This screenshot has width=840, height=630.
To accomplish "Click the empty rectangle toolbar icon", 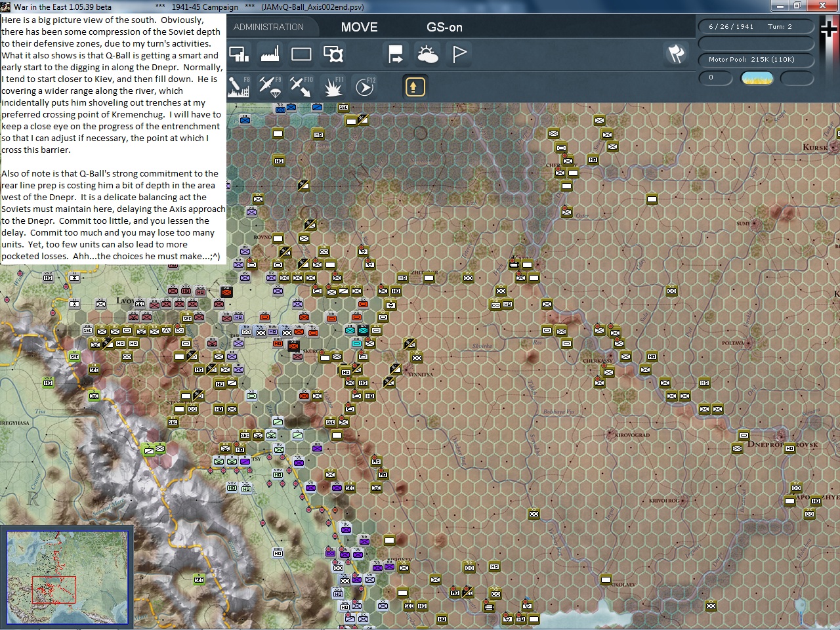I will click(301, 54).
